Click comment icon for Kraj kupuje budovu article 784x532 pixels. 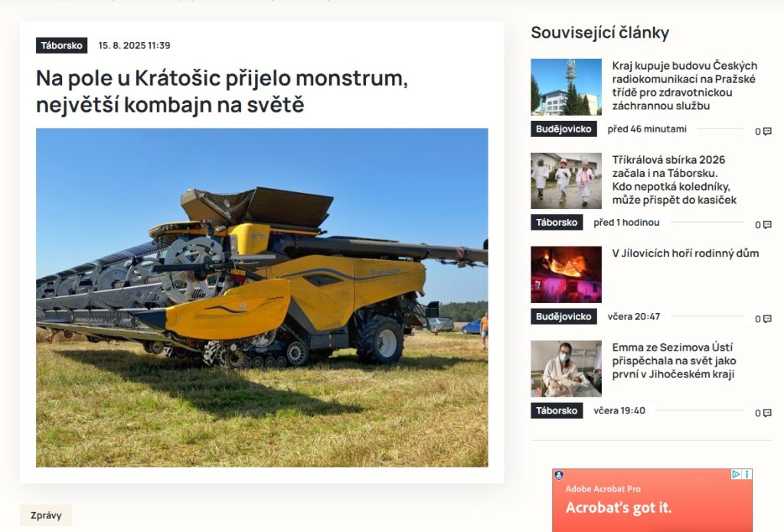pyautogui.click(x=767, y=132)
